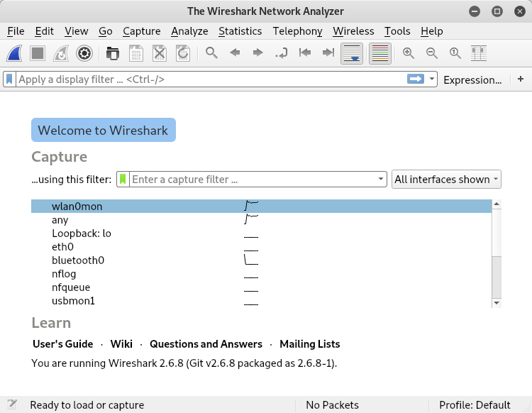Click capture filter green bookmark icon
Viewport: 532px width, 413px height.
123,180
